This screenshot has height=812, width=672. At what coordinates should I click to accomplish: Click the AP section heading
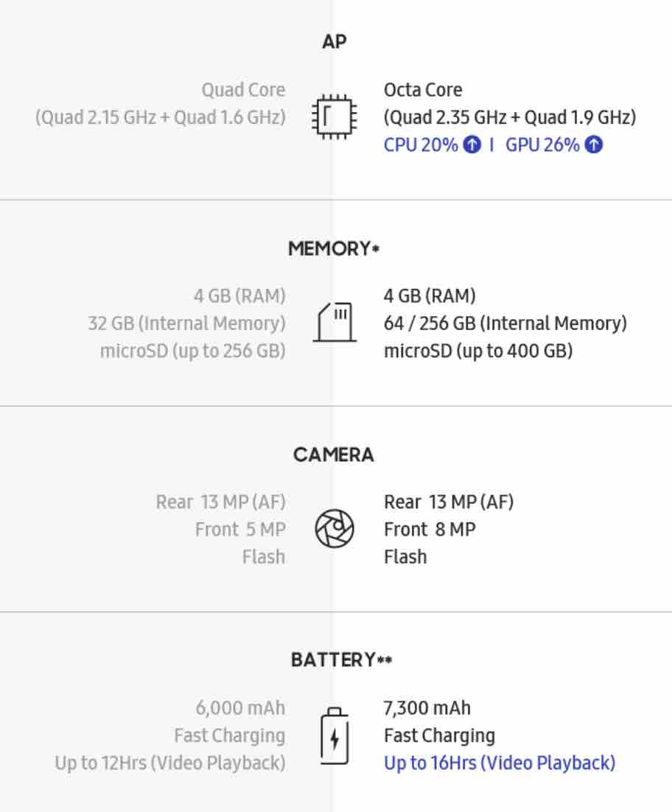pos(335,42)
